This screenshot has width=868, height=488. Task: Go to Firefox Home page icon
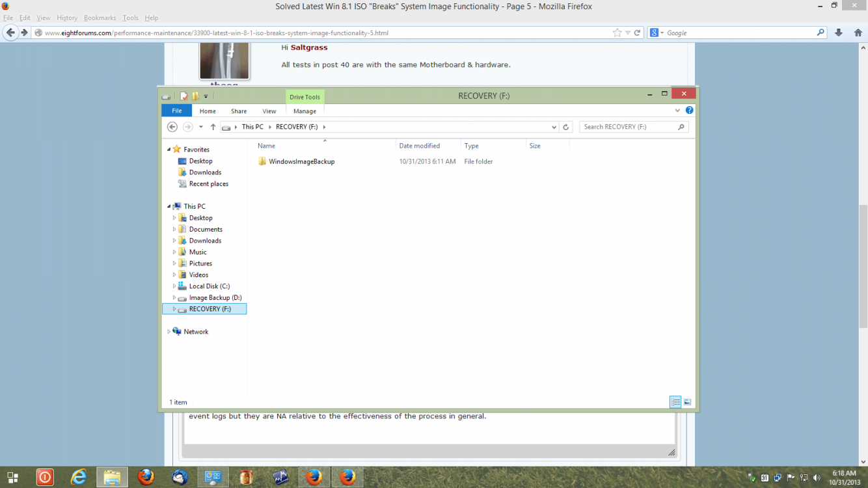[x=858, y=33]
